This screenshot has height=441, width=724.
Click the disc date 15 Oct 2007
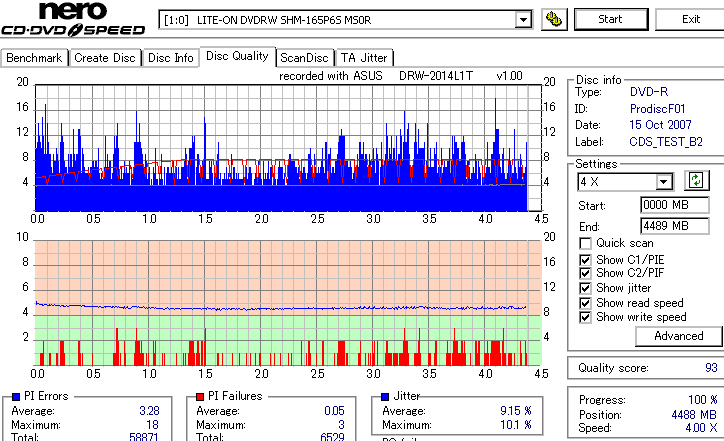coord(660,125)
